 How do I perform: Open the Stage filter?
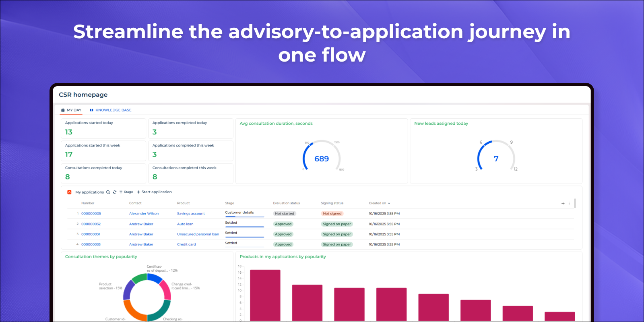[126, 192]
